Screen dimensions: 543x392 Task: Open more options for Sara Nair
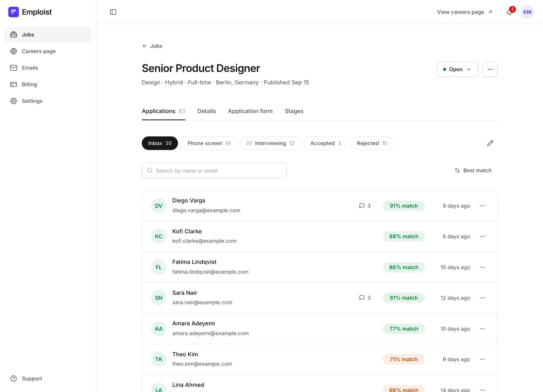coord(482,298)
